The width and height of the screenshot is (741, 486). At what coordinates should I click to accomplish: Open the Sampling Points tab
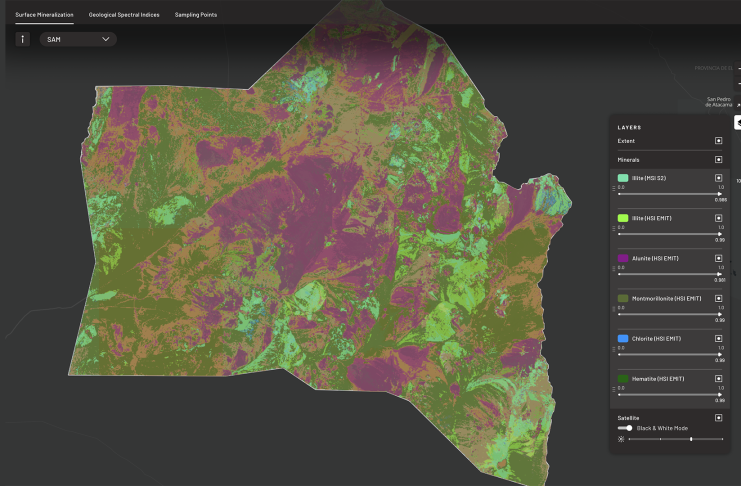pos(196,15)
